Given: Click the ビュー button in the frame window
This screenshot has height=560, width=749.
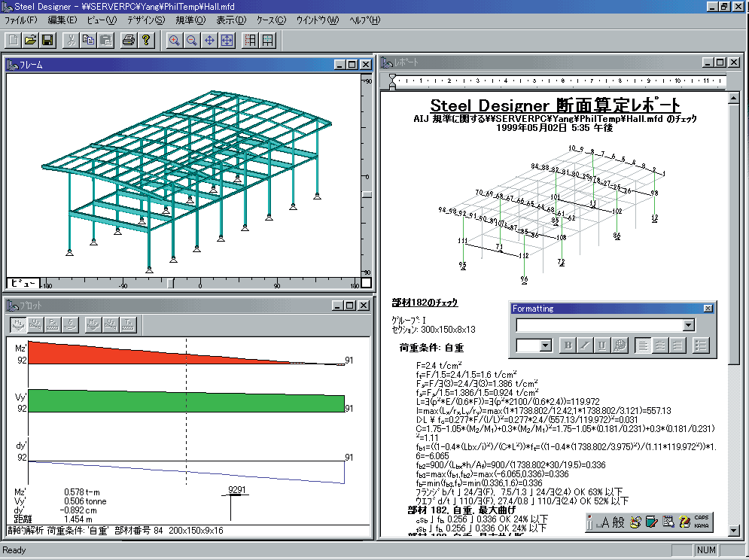Looking at the screenshot, I should coord(23,283).
